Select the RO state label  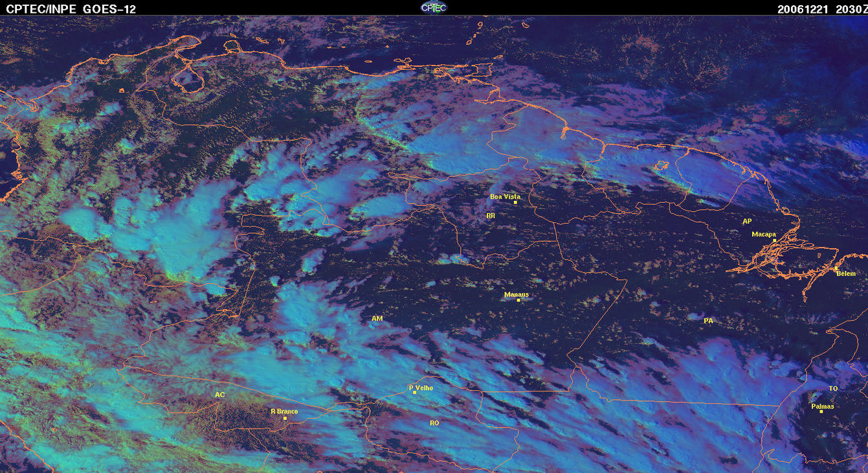pos(434,423)
